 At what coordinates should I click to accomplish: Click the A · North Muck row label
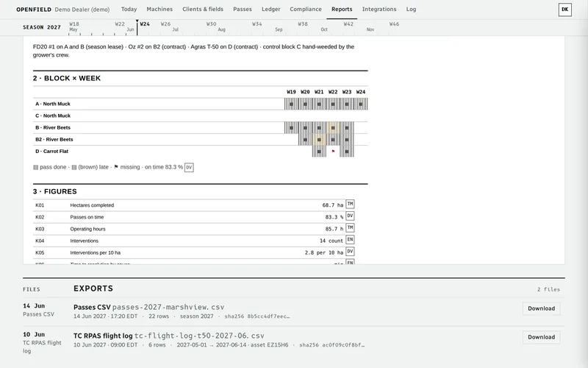point(53,104)
